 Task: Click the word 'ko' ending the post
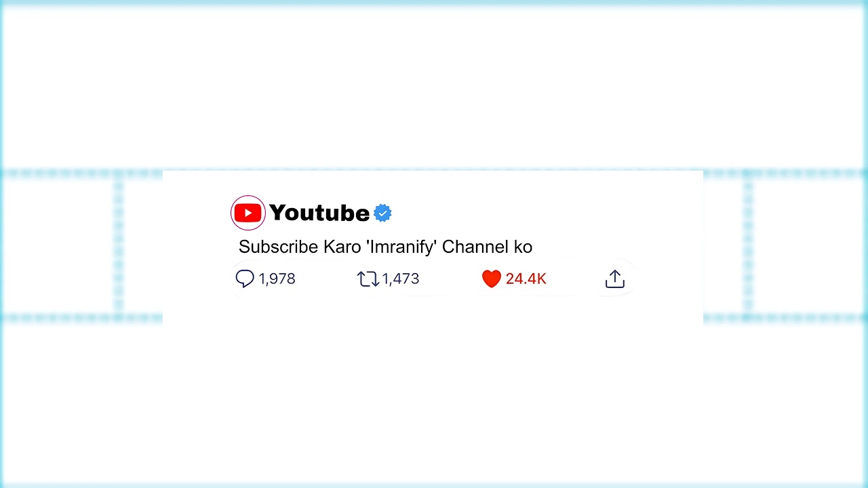pyautogui.click(x=523, y=247)
